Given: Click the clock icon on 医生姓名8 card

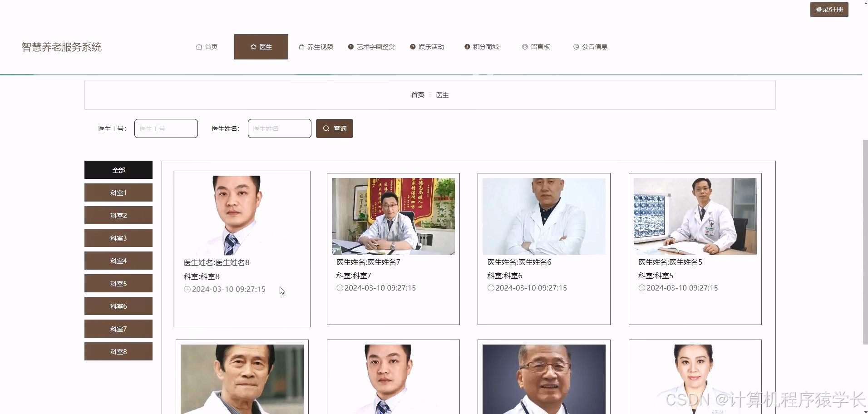Looking at the screenshot, I should pos(187,289).
